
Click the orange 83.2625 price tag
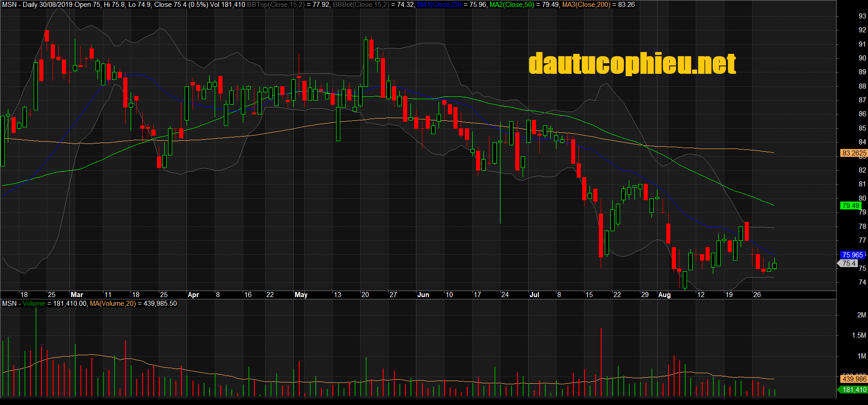pyautogui.click(x=854, y=153)
